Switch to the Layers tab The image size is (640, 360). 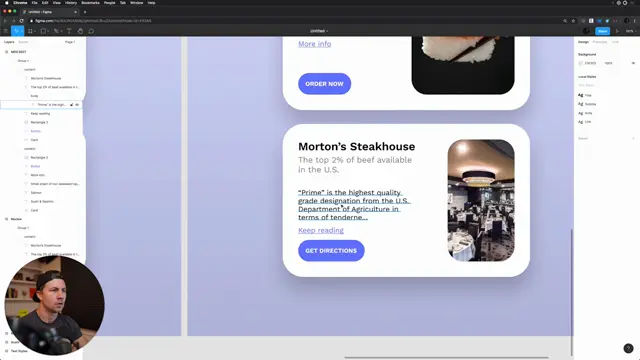pos(9,42)
